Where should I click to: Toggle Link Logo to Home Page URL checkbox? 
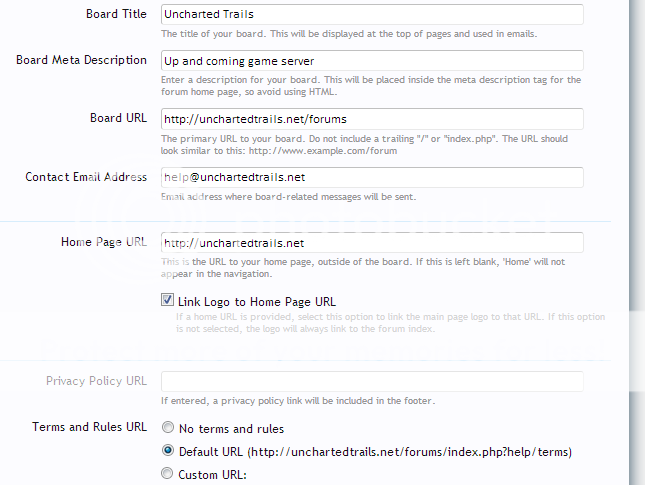pyautogui.click(x=167, y=300)
